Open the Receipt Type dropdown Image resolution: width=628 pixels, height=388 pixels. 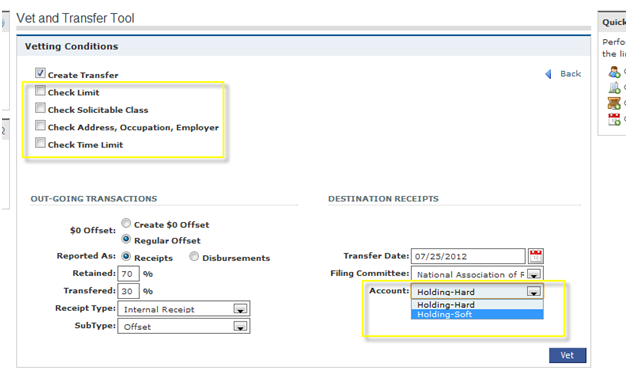point(184,309)
